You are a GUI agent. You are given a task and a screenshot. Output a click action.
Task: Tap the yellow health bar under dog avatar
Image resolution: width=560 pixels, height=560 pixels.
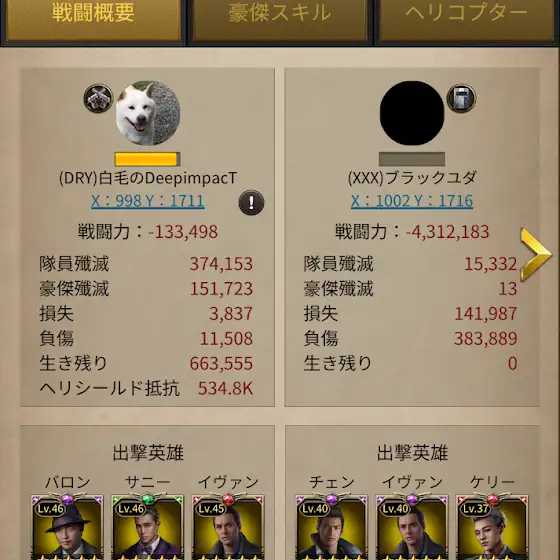tap(148, 159)
